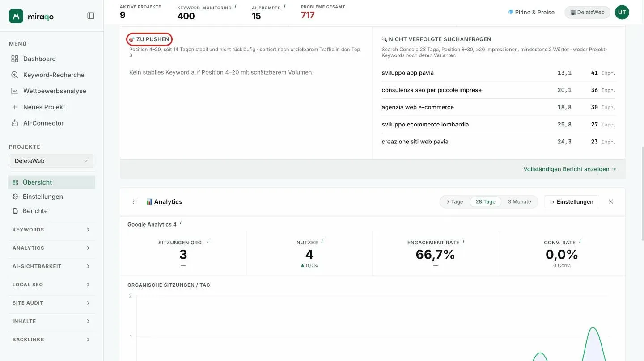This screenshot has height=361, width=644.
Task: Click the info icon next to Sitzungen Org.
Action: [x=208, y=241]
